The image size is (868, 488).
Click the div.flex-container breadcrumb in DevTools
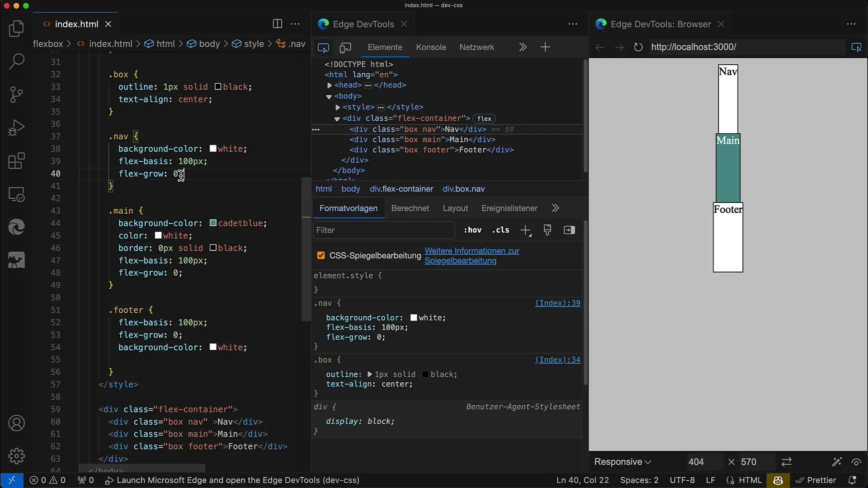[401, 189]
